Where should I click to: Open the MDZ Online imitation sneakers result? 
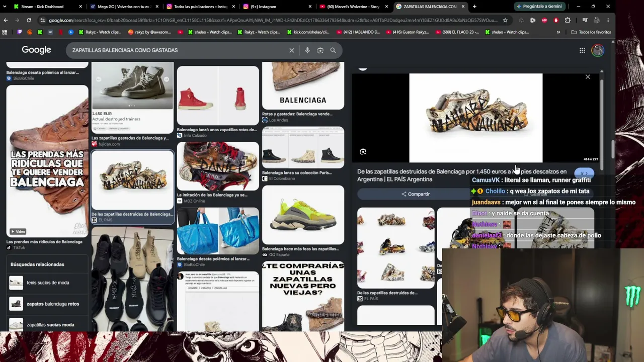coord(218,166)
